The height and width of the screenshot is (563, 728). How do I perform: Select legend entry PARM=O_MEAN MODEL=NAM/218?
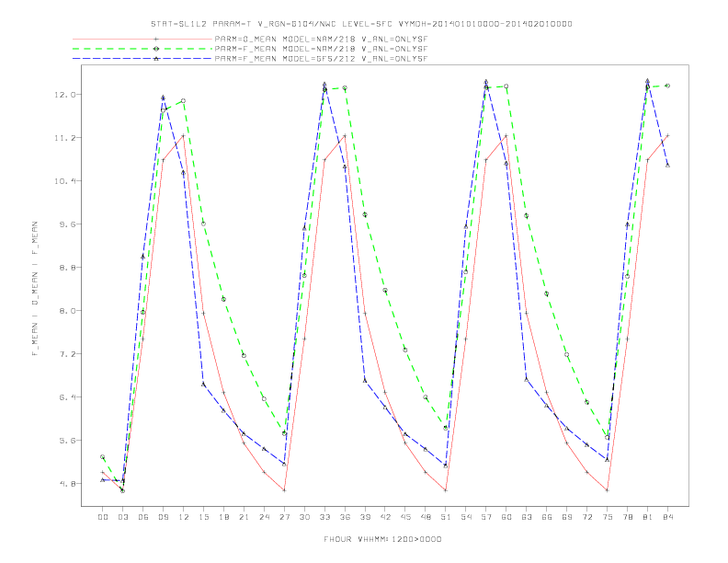tap(321, 39)
